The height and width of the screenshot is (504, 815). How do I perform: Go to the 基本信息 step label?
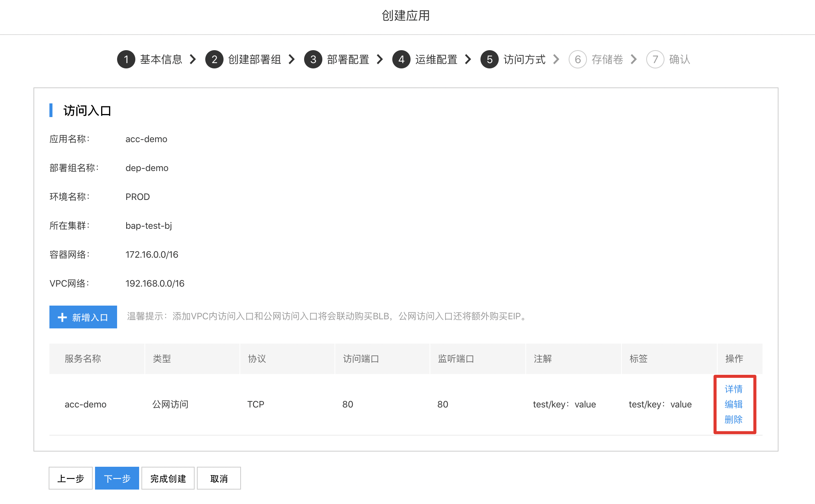coord(161,59)
